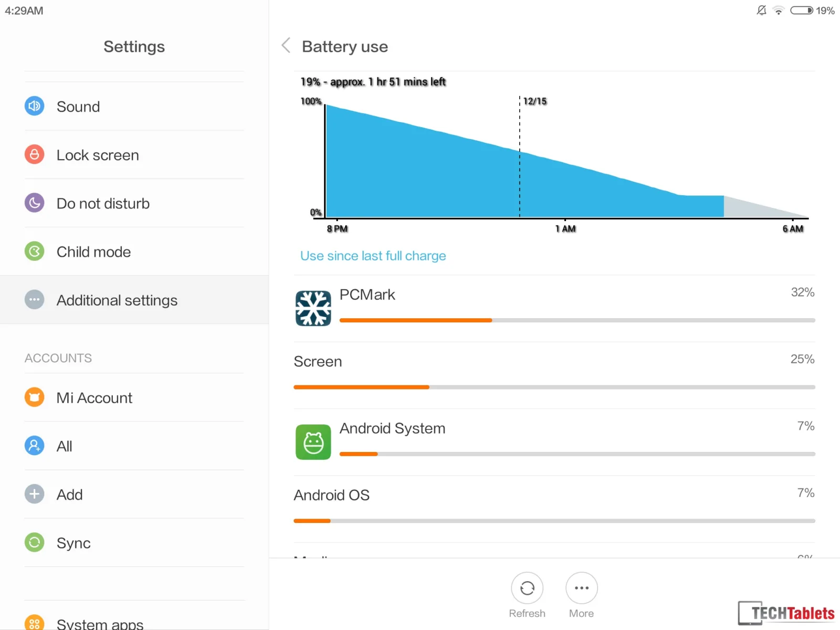This screenshot has width=840, height=630.
Task: Tap the Sync circular arrow icon
Action: click(35, 542)
